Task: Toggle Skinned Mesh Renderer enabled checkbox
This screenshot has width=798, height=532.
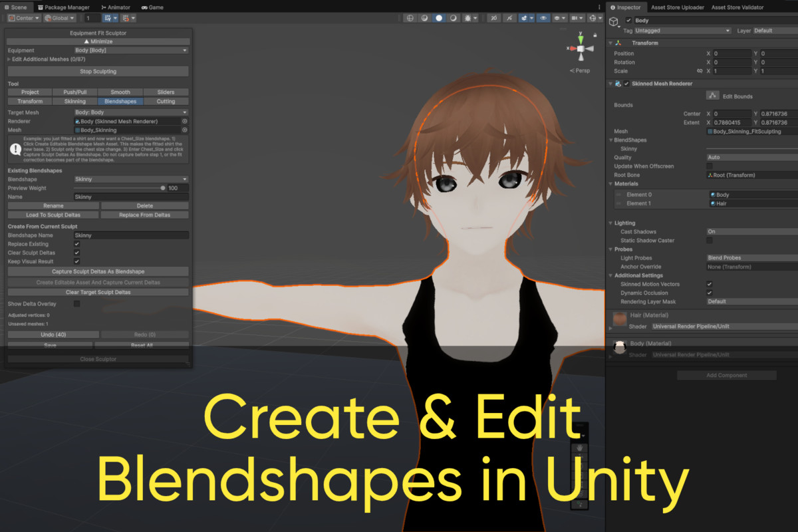Action: click(x=626, y=84)
